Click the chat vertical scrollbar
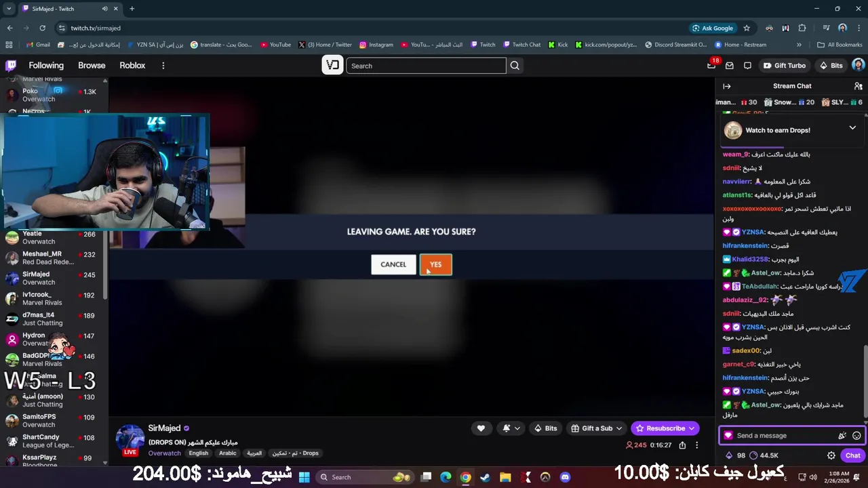The image size is (868, 488). pyautogui.click(x=865, y=383)
